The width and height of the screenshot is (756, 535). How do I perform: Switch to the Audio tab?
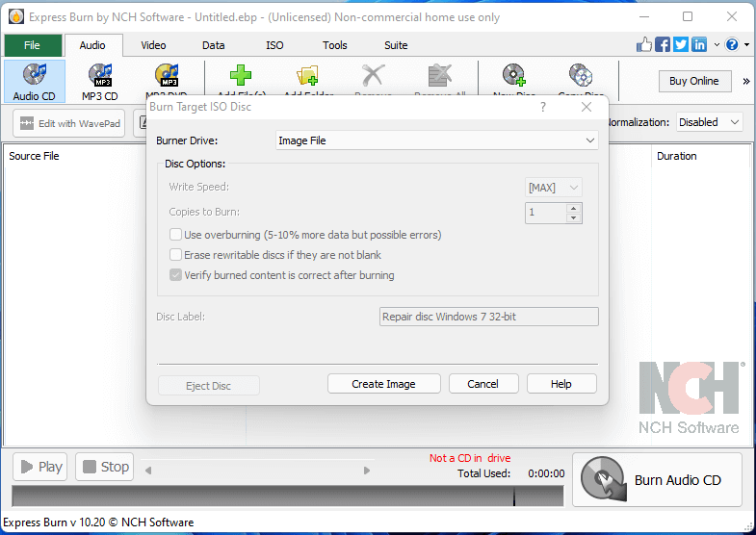point(92,45)
